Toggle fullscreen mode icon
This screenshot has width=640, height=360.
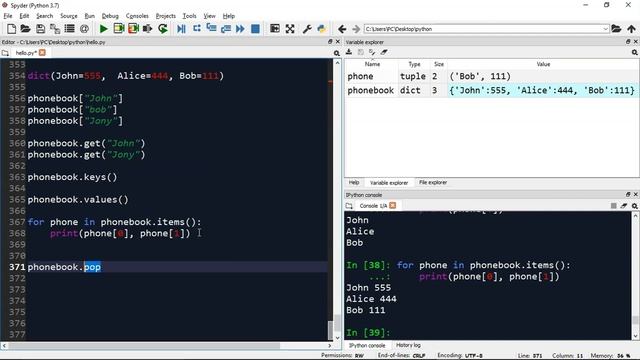[290, 29]
